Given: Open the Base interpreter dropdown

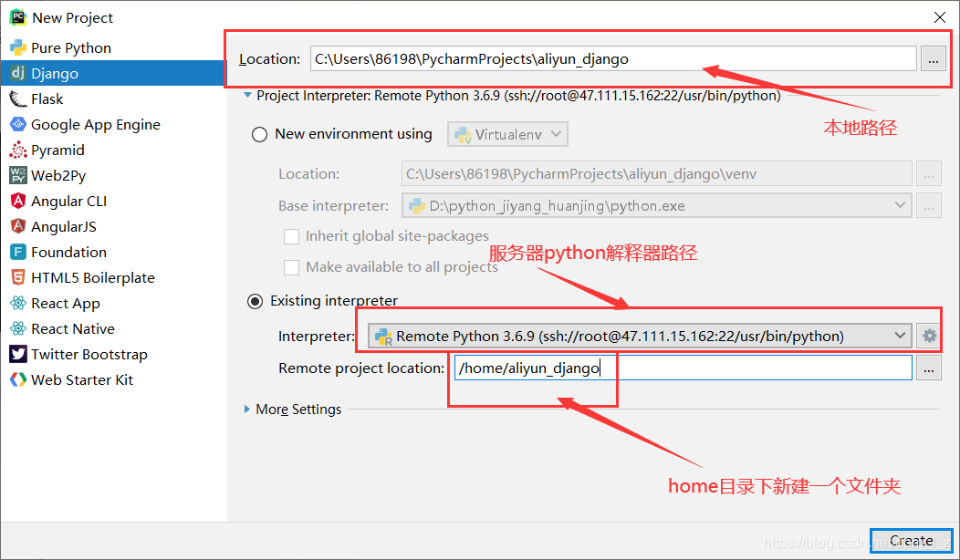Looking at the screenshot, I should tap(656, 205).
